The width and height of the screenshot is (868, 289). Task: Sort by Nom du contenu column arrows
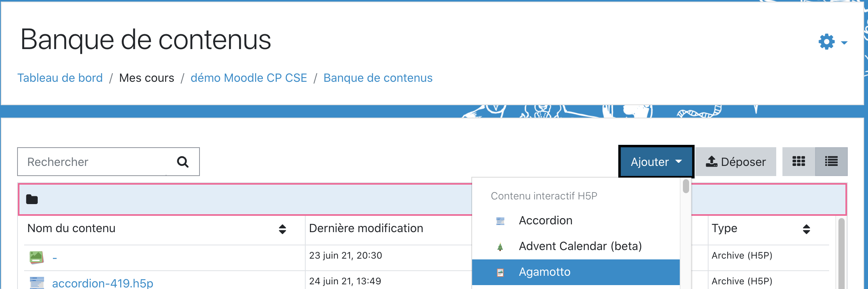[x=282, y=229]
